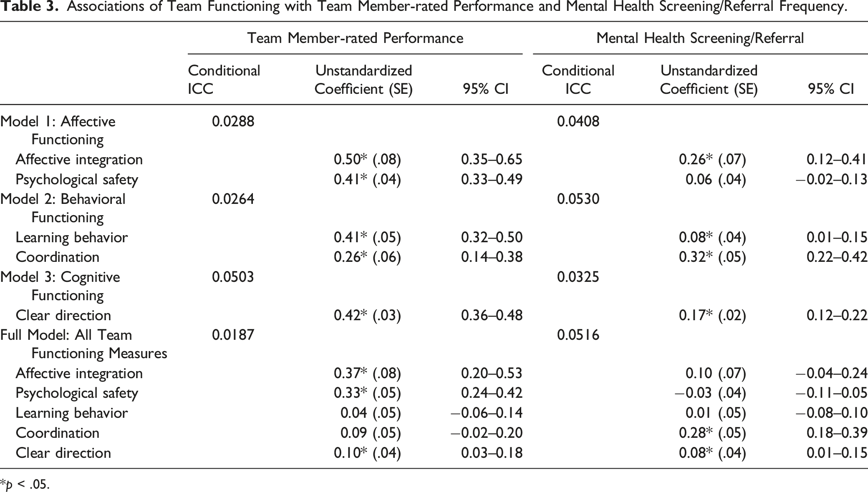Image resolution: width=868 pixels, height=492 pixels.
Task: Select the Mental Health Screening/Referral header
Action: click(x=700, y=38)
